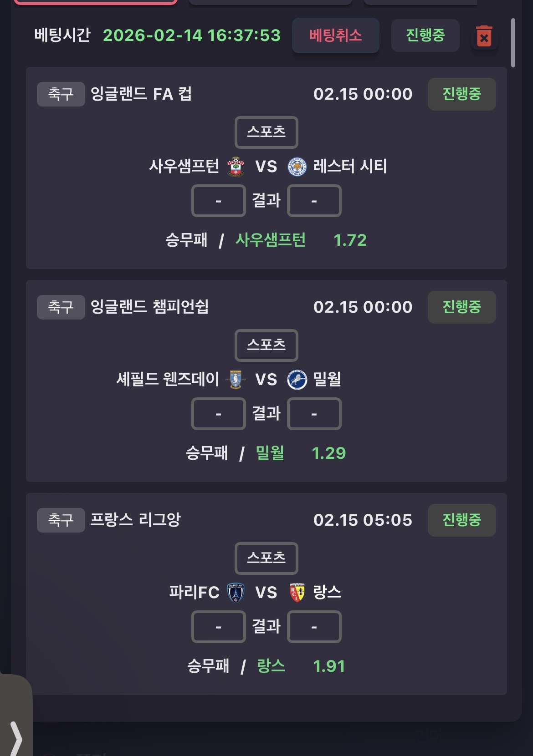Image resolution: width=533 pixels, height=756 pixels.
Task: Click the Millwall team crest
Action: [x=297, y=380]
